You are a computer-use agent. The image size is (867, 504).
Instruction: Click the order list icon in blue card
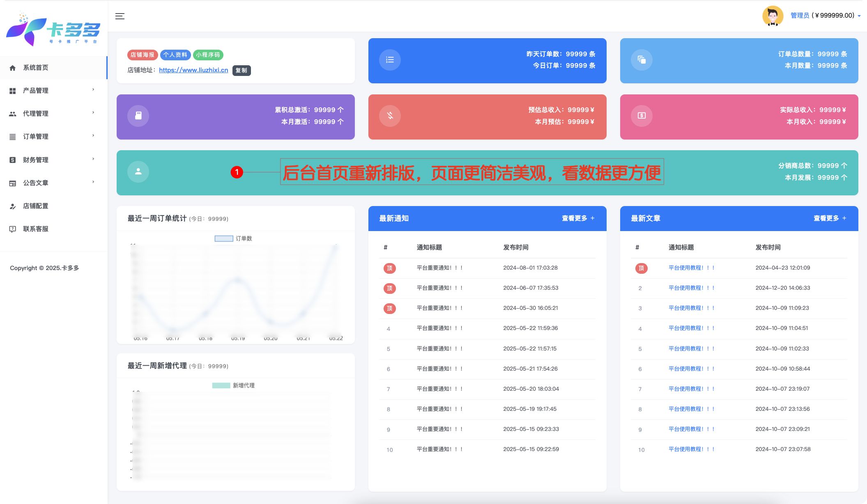tap(390, 60)
